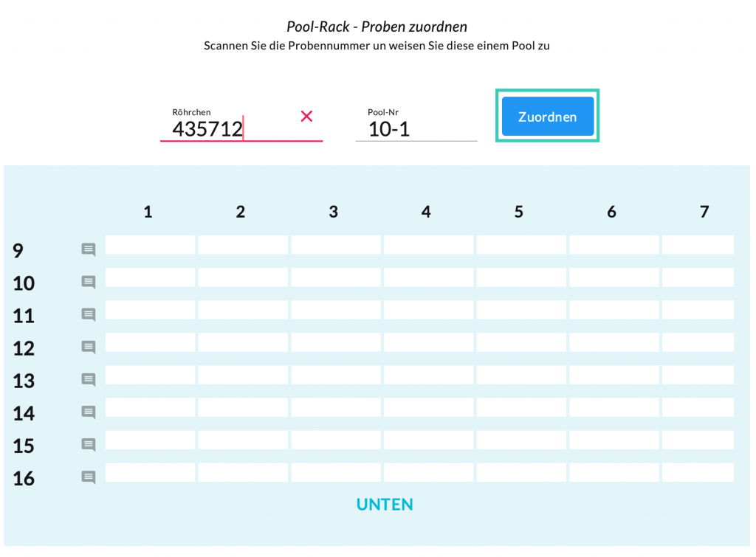Click the cell at row 16, column 7
Screen dimensions: 756x557
click(x=698, y=472)
